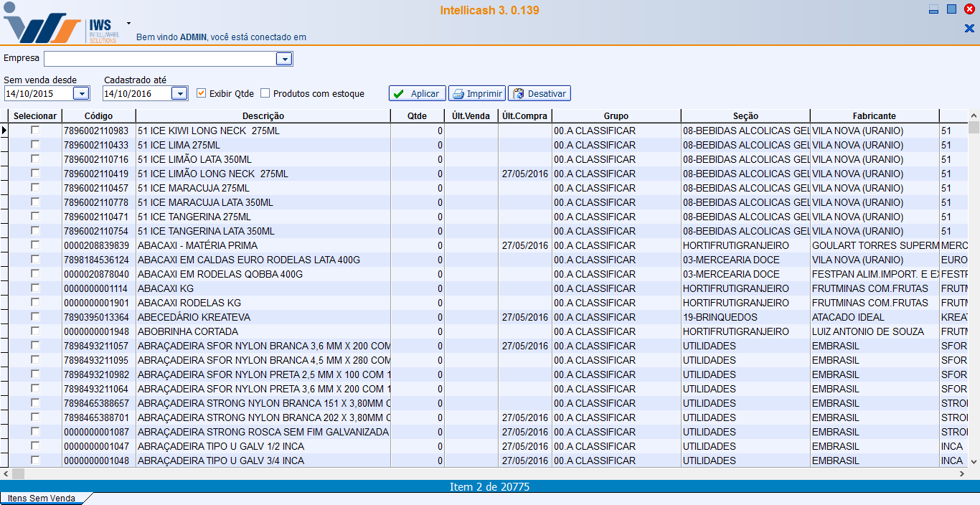Tick the checkbox for ABOBRINHA CORTADA
This screenshot has height=505, width=980.
click(x=34, y=331)
